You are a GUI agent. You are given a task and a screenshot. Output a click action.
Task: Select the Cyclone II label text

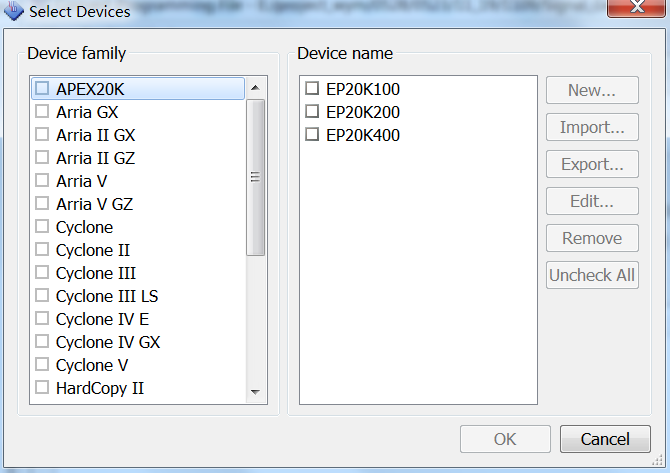coord(93,251)
